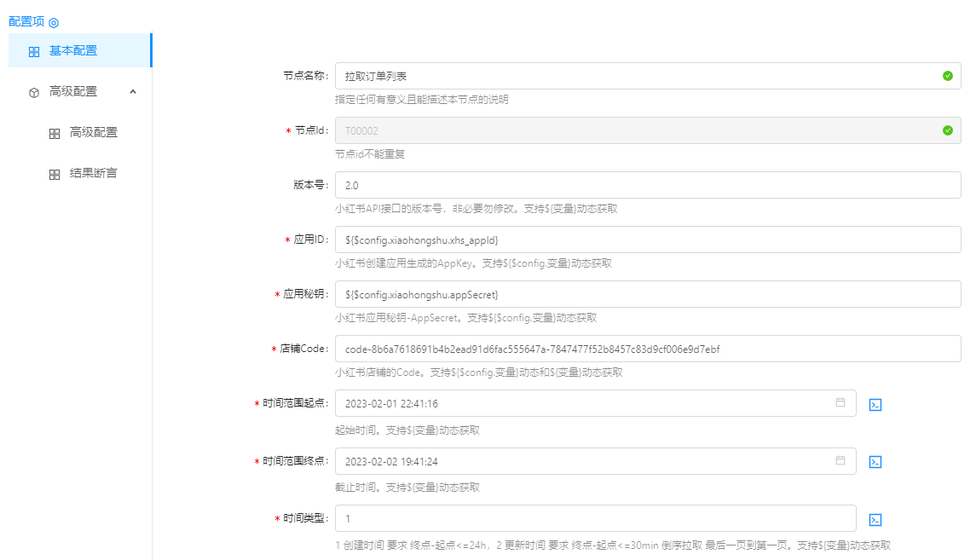Open the variable script icon for 时间范围终点
The width and height of the screenshot is (976, 560).
pyautogui.click(x=875, y=462)
